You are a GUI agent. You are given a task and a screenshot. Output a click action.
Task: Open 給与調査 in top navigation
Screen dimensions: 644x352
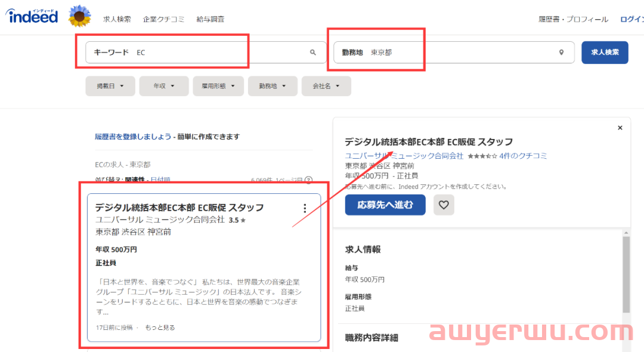[210, 19]
